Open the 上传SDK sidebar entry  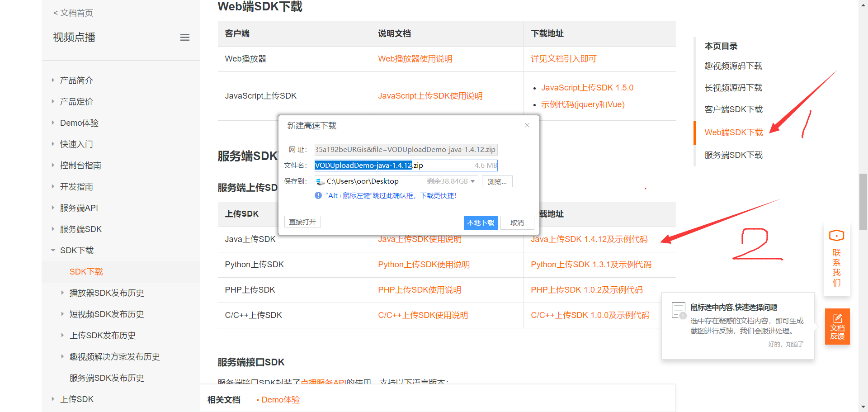(77, 399)
